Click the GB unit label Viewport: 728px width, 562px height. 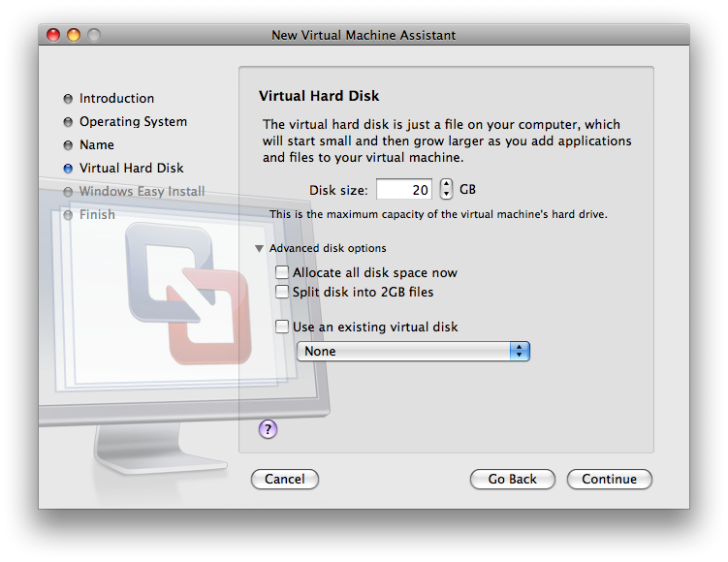pyautogui.click(x=467, y=189)
